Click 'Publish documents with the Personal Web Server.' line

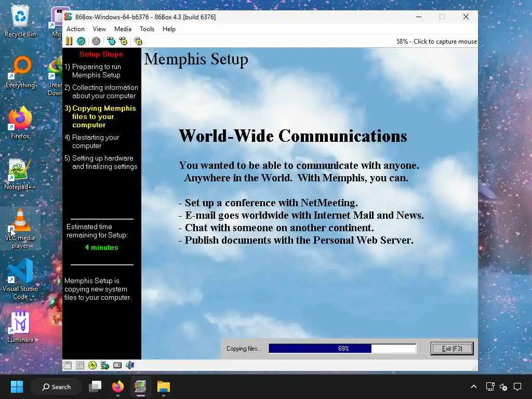(x=296, y=240)
